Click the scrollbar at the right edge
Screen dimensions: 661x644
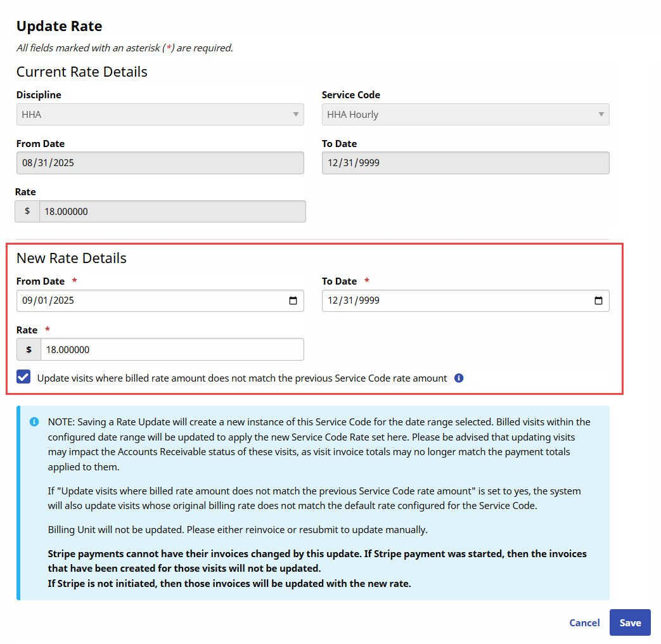657,317
